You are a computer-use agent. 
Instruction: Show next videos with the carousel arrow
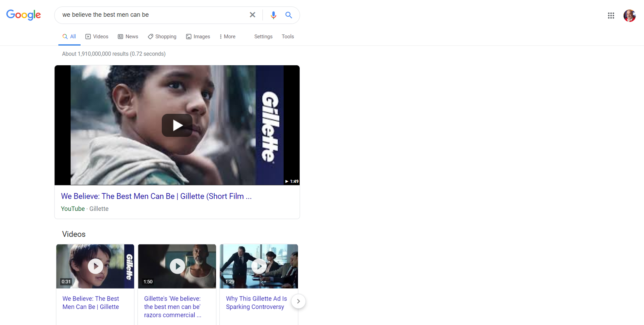pyautogui.click(x=298, y=301)
